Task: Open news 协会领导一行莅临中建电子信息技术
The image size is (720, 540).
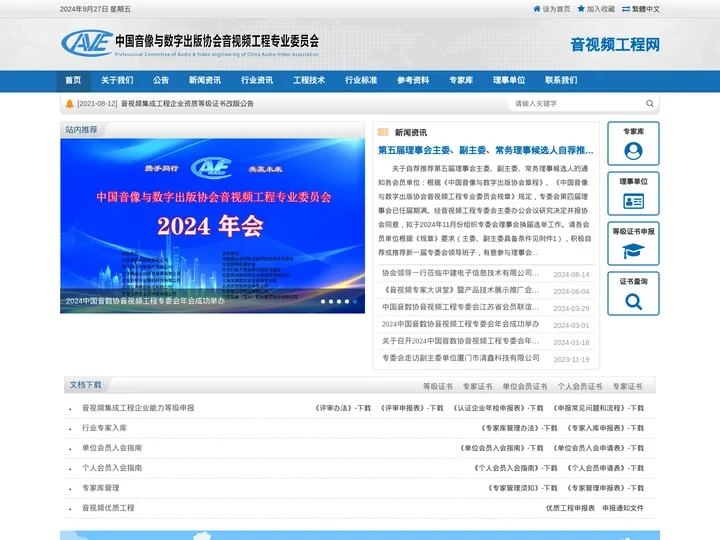Action: pos(461,273)
